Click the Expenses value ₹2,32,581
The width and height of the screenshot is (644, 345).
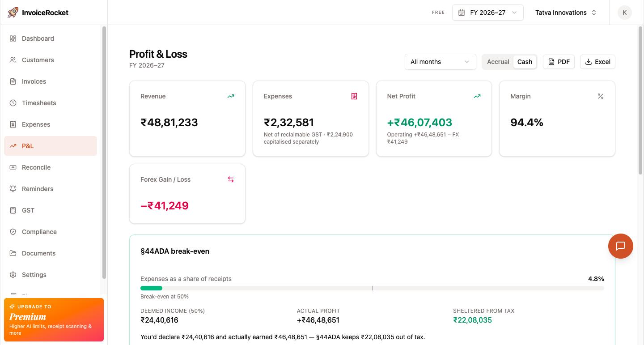[289, 123]
